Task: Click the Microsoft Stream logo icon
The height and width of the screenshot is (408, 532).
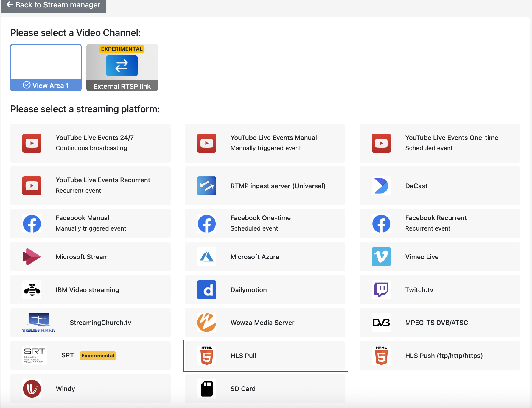Action: pos(32,257)
